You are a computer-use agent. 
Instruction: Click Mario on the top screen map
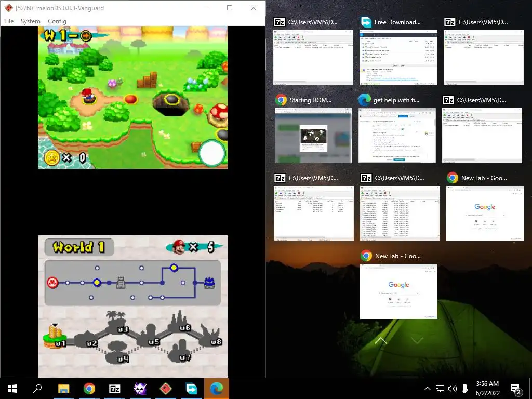pyautogui.click(x=88, y=95)
